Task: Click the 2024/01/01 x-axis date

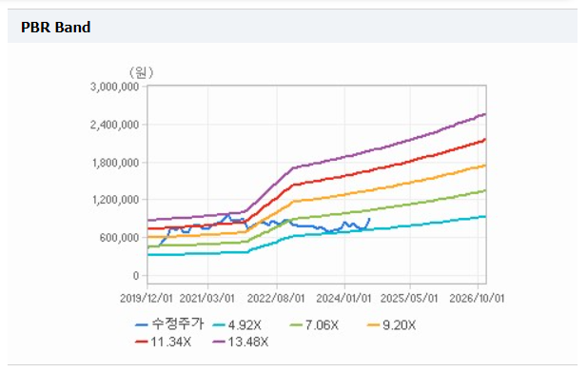Action: point(343,299)
